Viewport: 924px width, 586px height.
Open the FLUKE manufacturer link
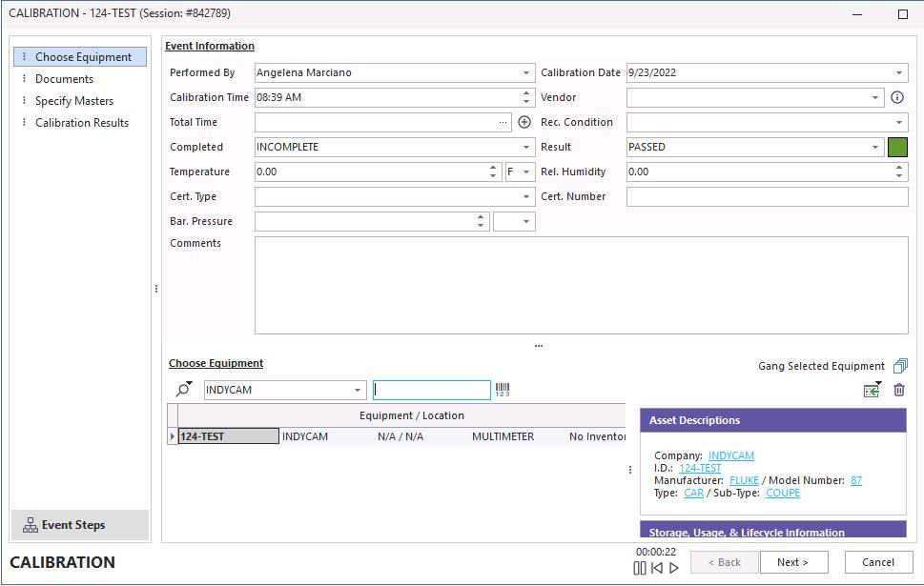click(744, 480)
